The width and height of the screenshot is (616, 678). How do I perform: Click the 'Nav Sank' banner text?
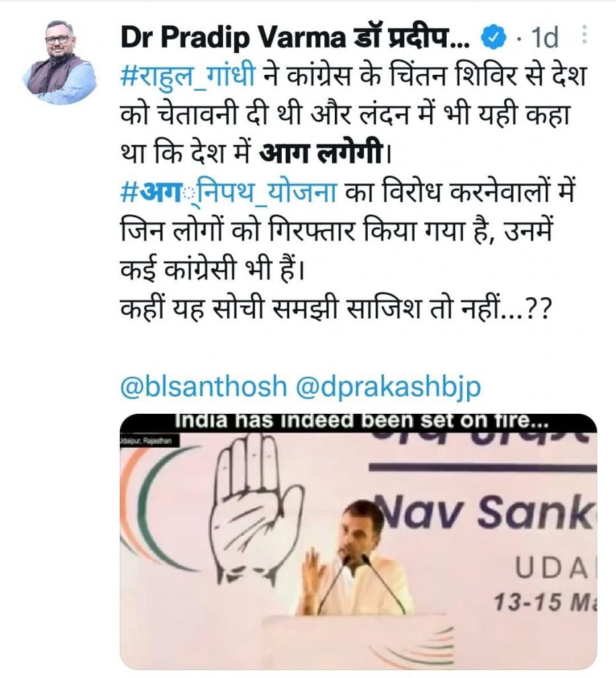point(485,513)
